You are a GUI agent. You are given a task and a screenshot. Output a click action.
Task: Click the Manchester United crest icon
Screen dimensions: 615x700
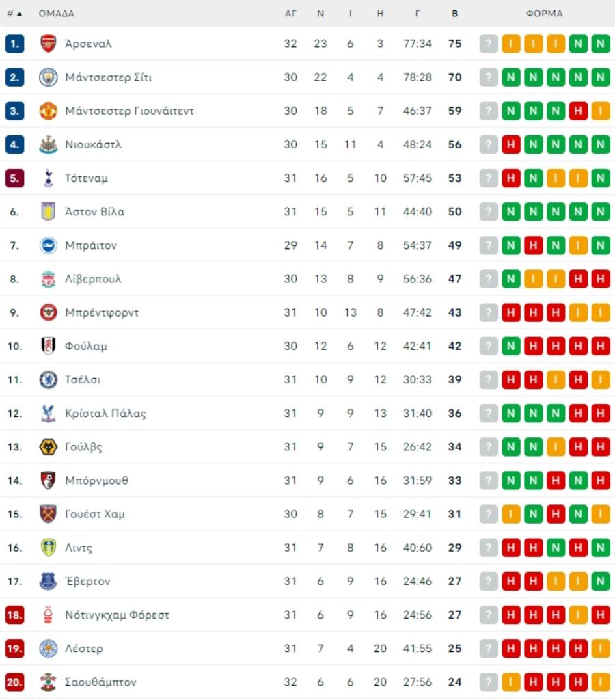click(x=48, y=111)
